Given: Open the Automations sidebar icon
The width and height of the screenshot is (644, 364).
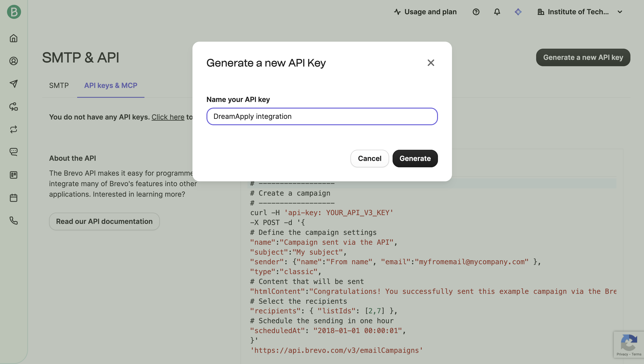Looking at the screenshot, I should pyautogui.click(x=14, y=107).
